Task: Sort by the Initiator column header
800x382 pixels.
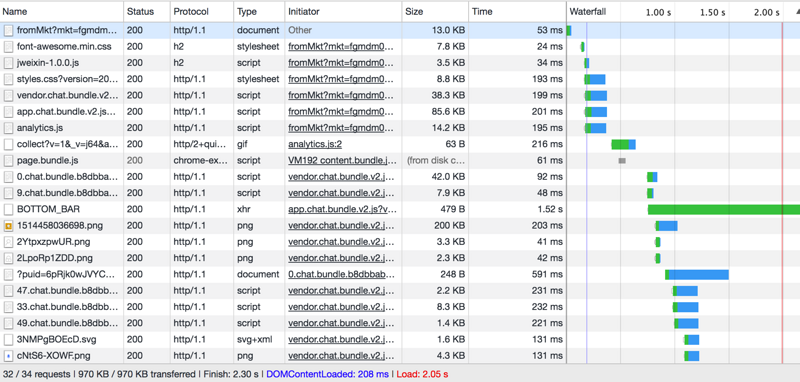Action: tap(343, 12)
